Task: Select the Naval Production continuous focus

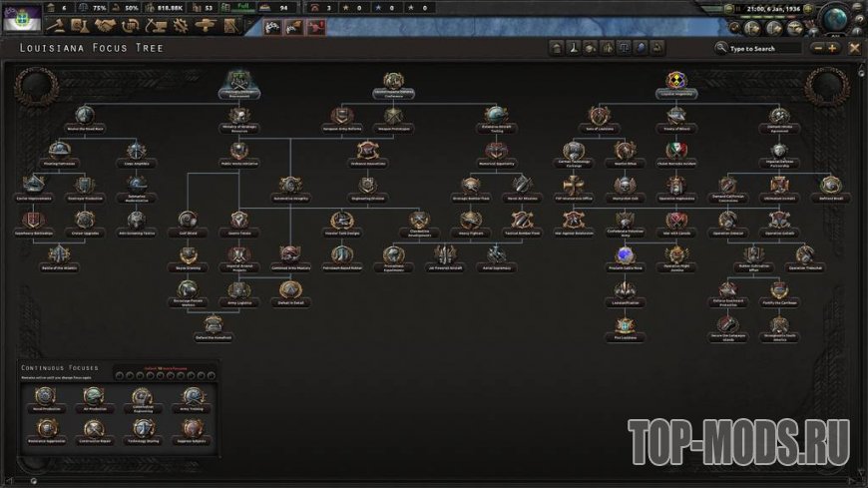Action: coord(44,396)
